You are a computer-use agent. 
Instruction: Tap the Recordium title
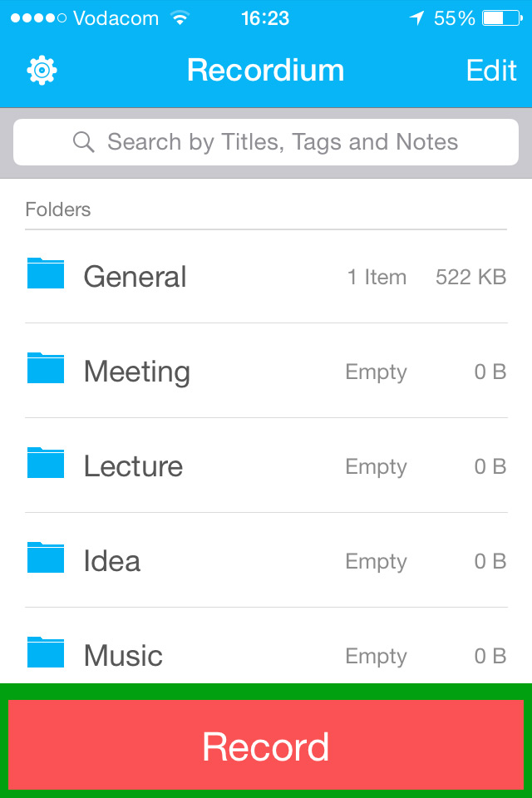[266, 70]
